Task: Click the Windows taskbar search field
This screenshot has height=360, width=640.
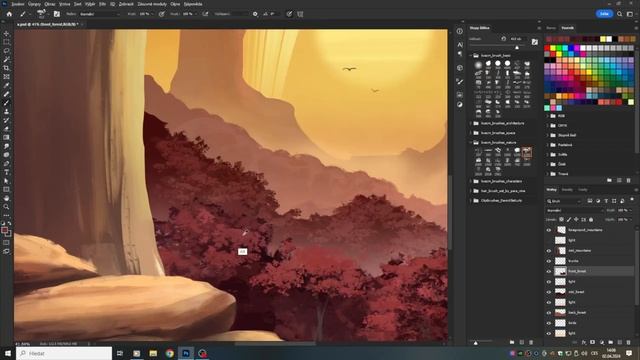Action: (x=64, y=353)
